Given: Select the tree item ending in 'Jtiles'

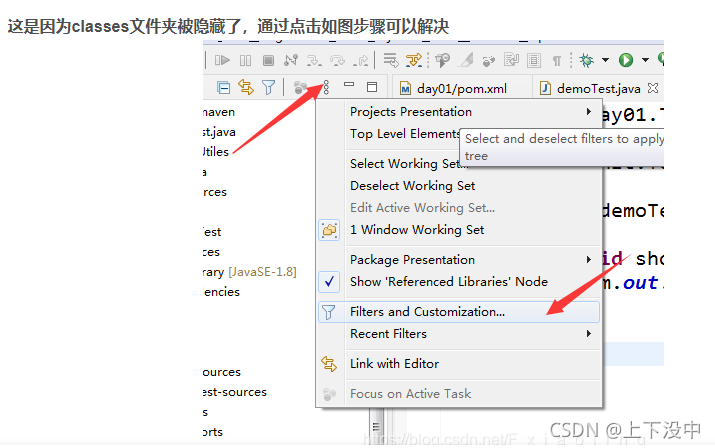Looking at the screenshot, I should pos(216,151).
